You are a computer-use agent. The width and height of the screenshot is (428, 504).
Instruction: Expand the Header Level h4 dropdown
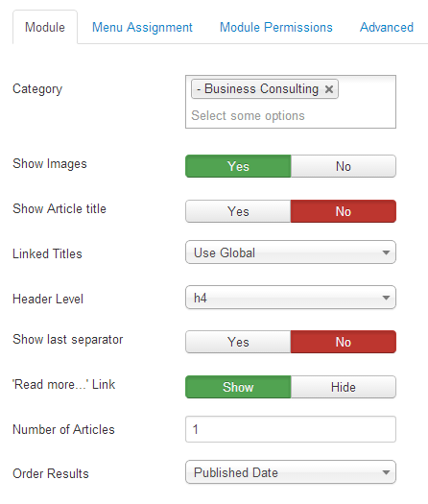pyautogui.click(x=291, y=298)
